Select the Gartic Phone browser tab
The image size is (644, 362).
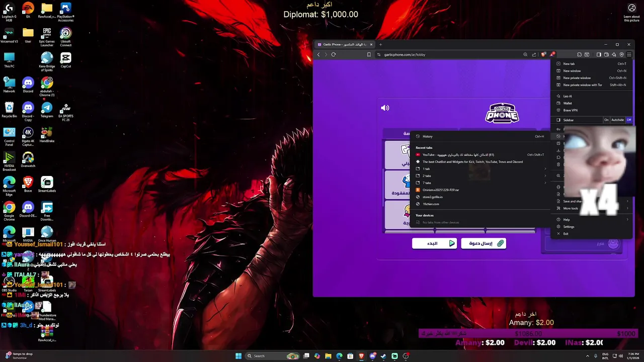click(x=345, y=44)
